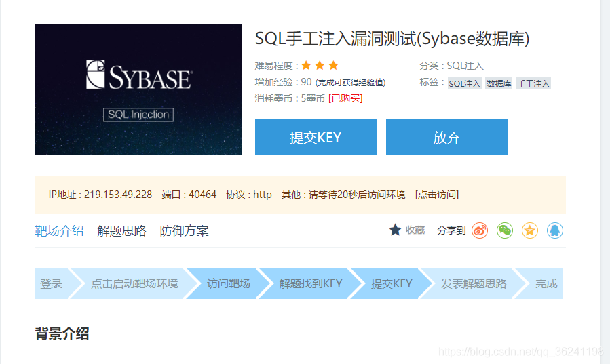
Task: Click the IP地址 219.153.49.228 text
Action: click(x=100, y=195)
